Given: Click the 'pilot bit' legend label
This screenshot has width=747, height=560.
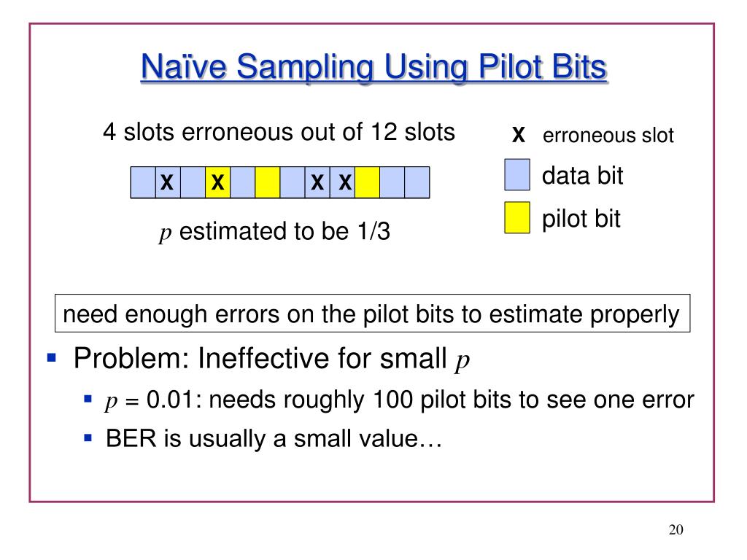Looking at the screenshot, I should pyautogui.click(x=581, y=219).
